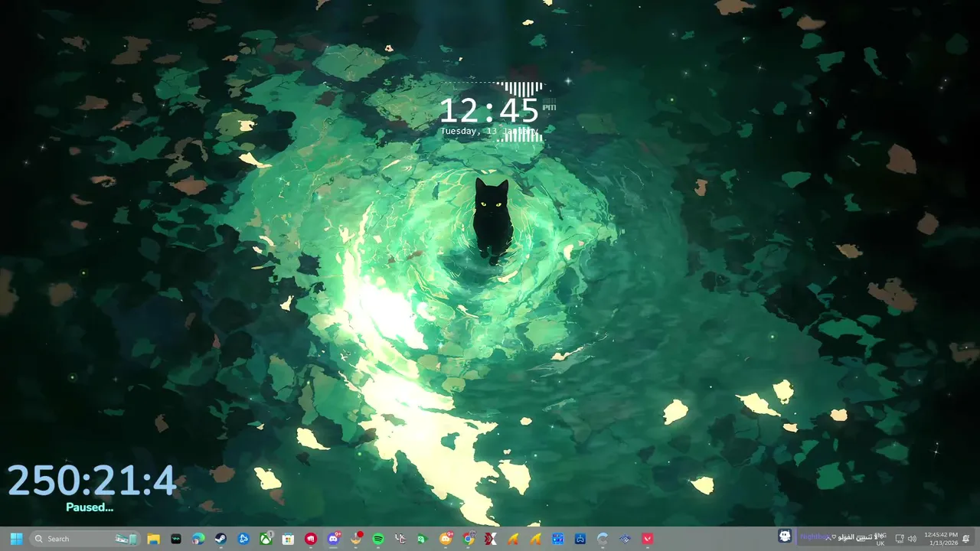Open the ENG UK language switcher
Screen dimensions: 980x551
pos(880,539)
